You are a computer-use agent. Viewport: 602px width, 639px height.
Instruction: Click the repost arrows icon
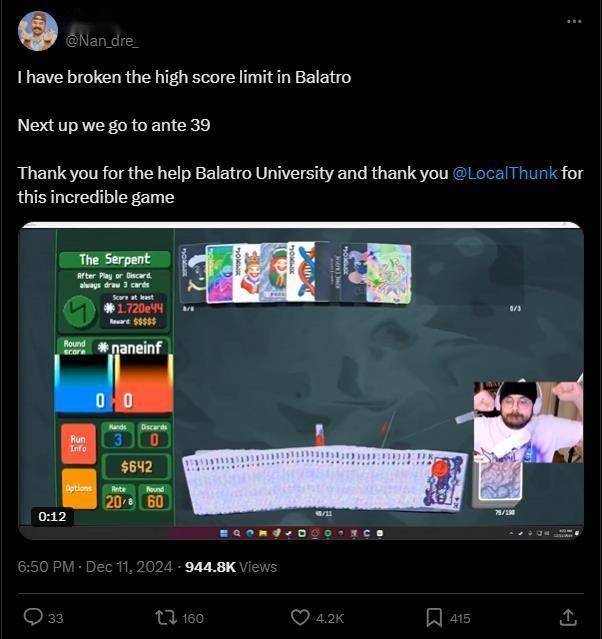167,617
